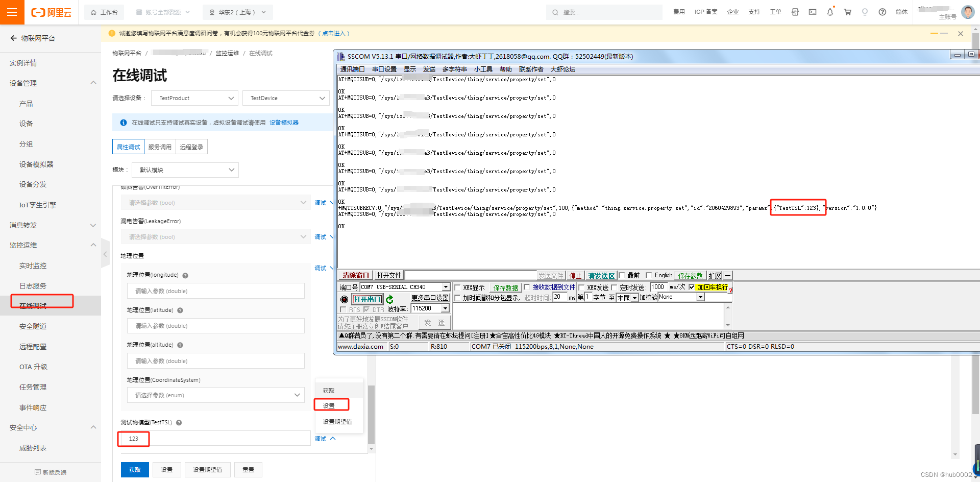Open the notification bell
The height and width of the screenshot is (482, 980).
coord(830,12)
